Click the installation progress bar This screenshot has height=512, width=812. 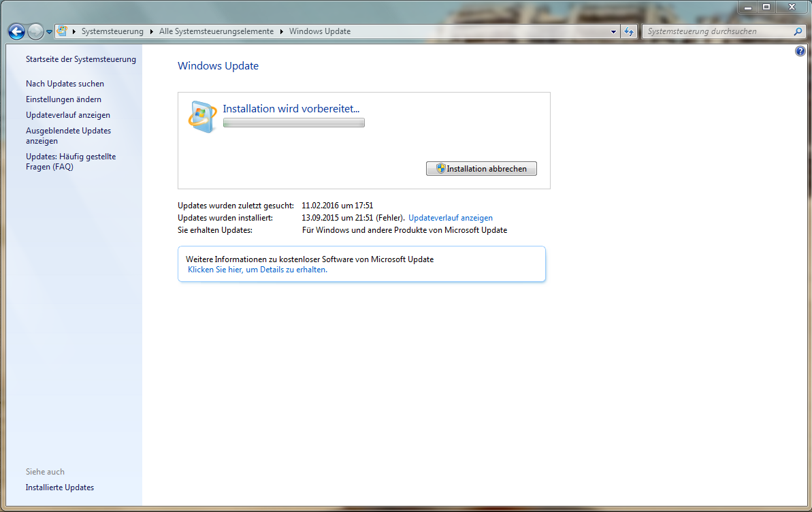click(293, 123)
